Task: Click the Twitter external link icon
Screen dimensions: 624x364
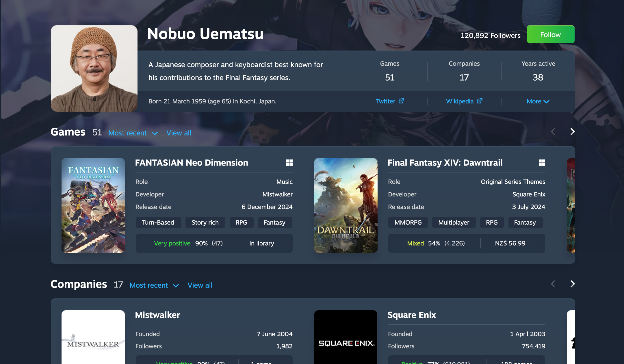Action: point(402,101)
